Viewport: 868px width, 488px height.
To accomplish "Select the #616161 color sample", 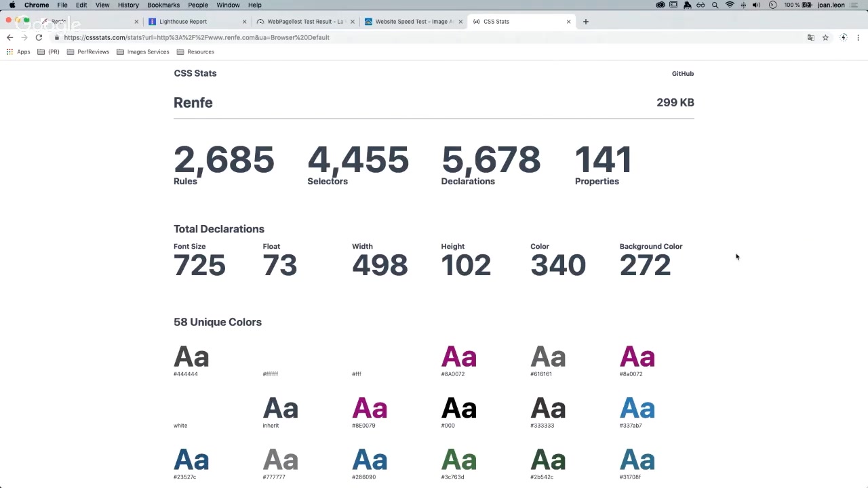I will click(548, 361).
